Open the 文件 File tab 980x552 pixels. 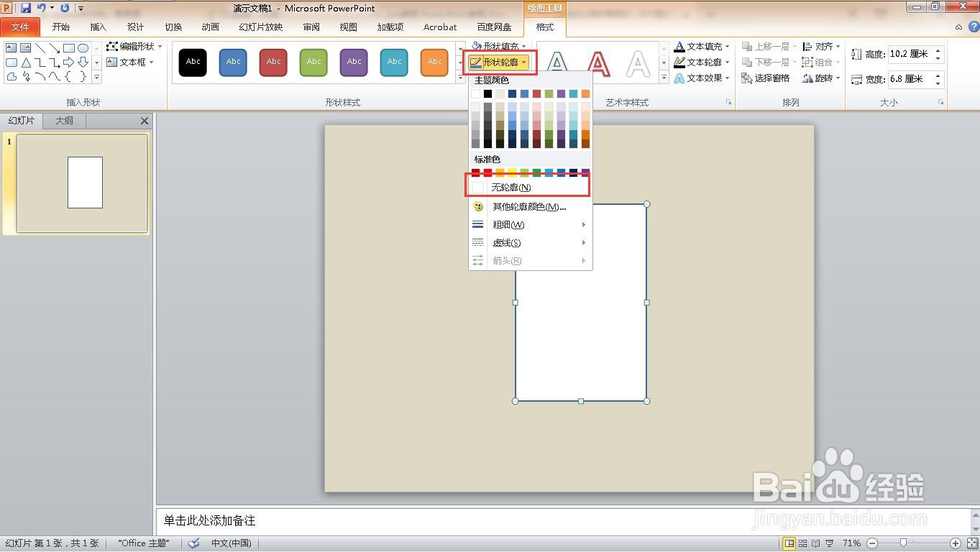click(x=20, y=27)
